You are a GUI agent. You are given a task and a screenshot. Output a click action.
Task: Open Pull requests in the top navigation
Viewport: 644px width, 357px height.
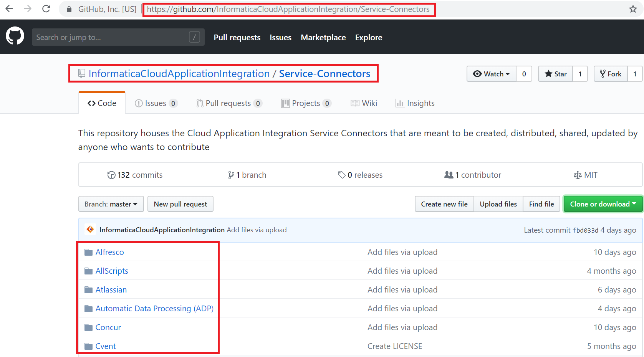pos(237,37)
